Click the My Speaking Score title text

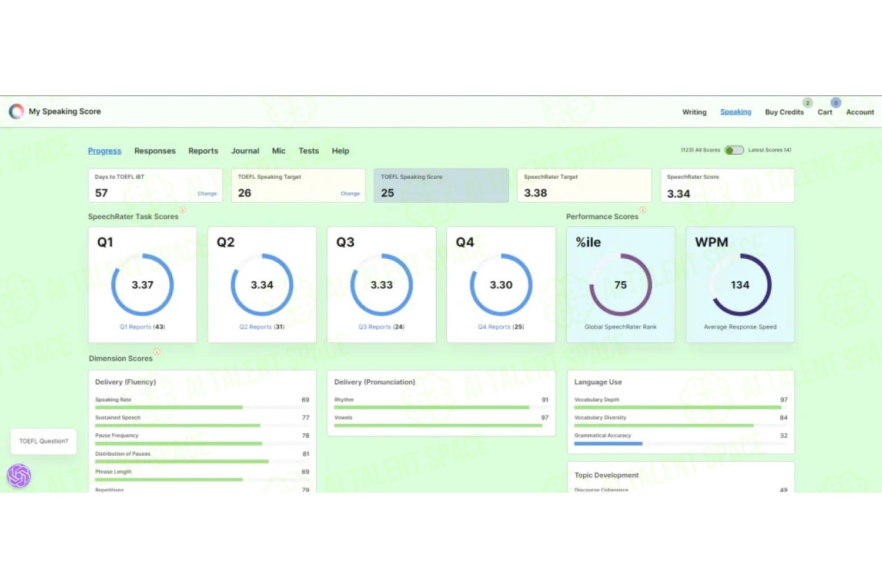pyautogui.click(x=65, y=111)
